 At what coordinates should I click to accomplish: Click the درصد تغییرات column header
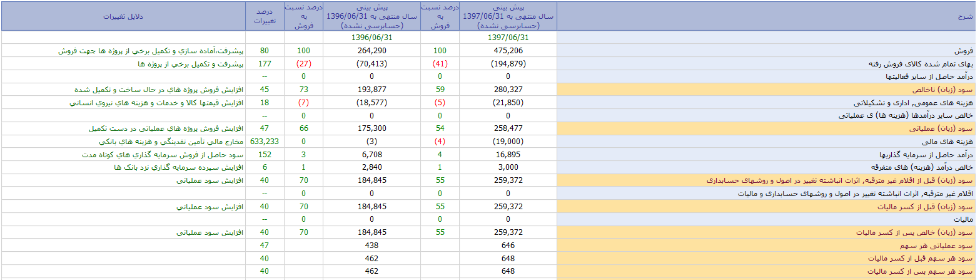point(265,16)
